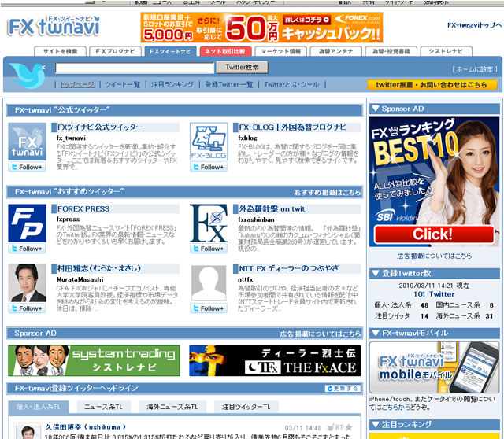Favorite ushikuma's tweet with star icon
The image size is (504, 439).
point(349,427)
